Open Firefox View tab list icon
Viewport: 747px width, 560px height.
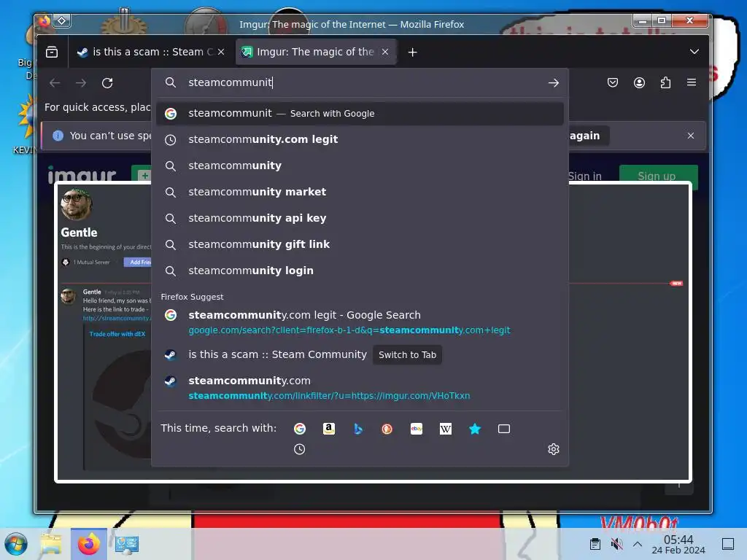click(x=52, y=52)
